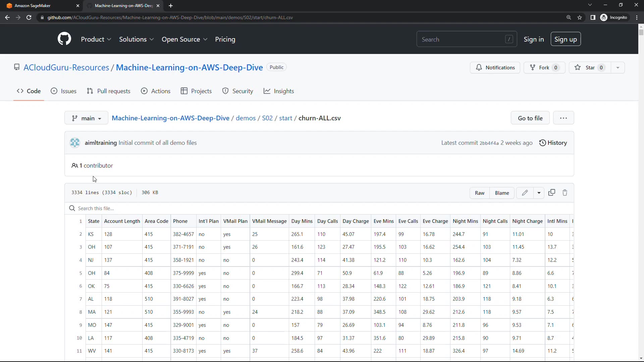Switch to the Issues tab

click(63, 91)
